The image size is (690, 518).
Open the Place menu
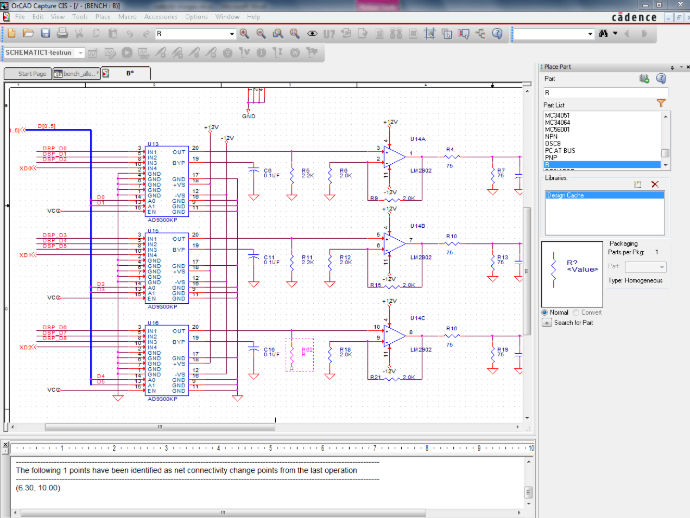click(x=103, y=17)
